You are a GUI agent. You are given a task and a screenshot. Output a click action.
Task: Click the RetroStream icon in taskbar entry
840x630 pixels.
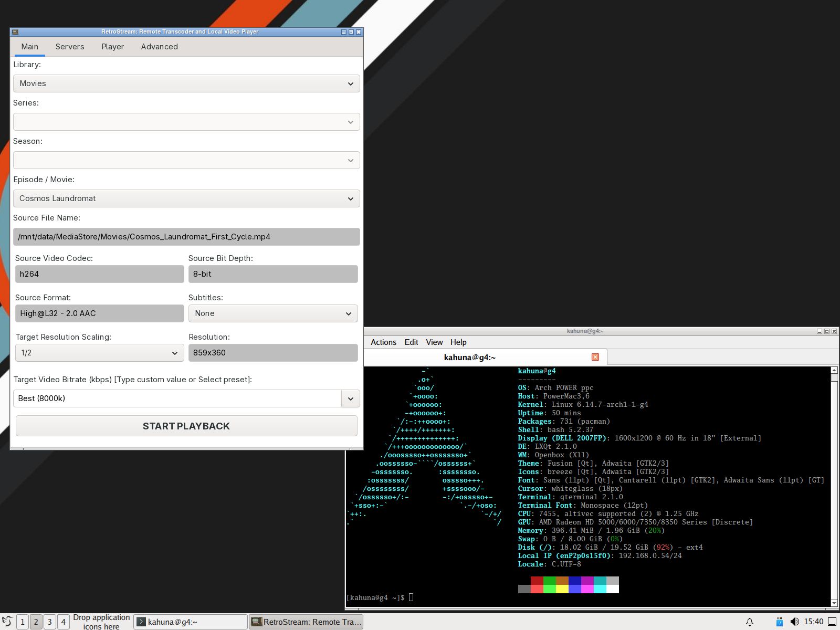click(x=256, y=622)
